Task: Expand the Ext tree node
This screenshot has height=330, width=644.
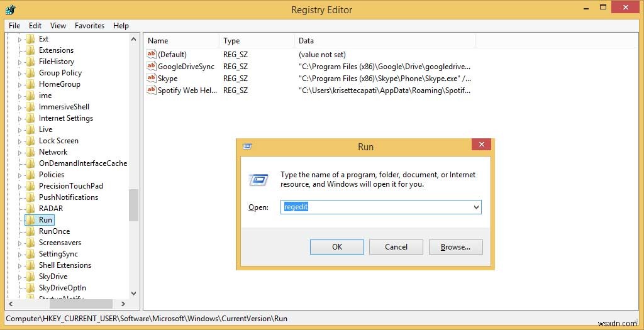Action: 19,40
